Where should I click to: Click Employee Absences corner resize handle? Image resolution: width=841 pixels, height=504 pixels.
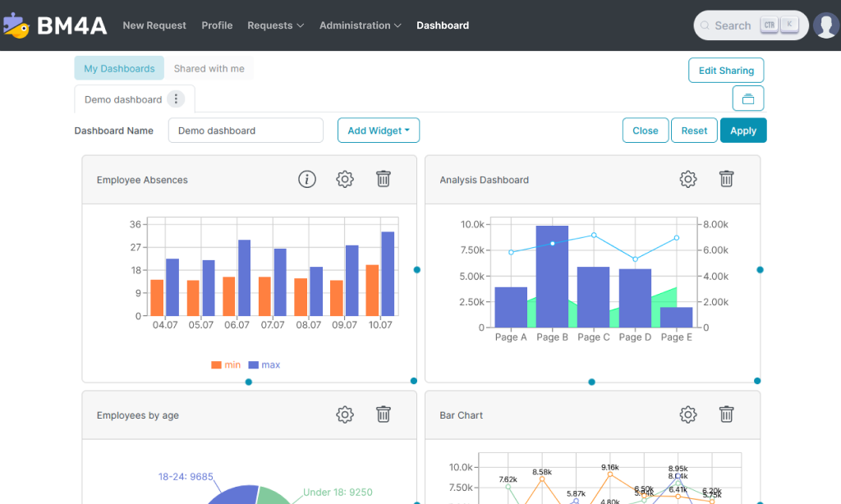coord(414,381)
